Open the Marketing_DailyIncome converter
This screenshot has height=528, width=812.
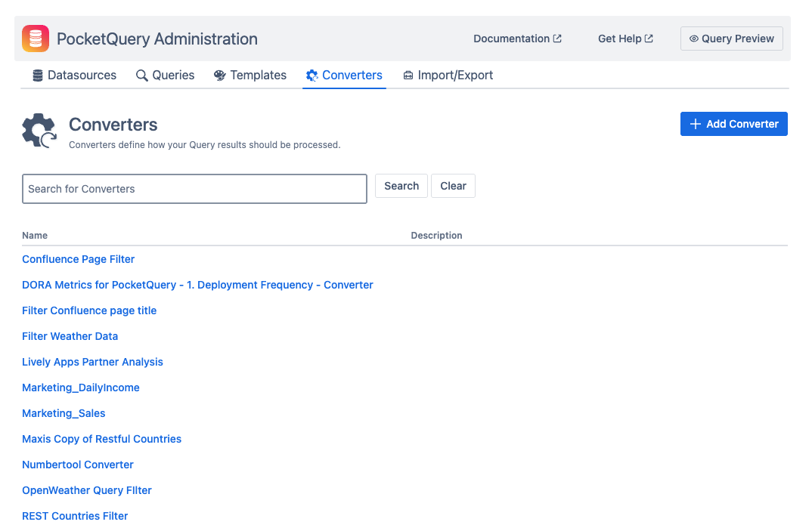80,387
